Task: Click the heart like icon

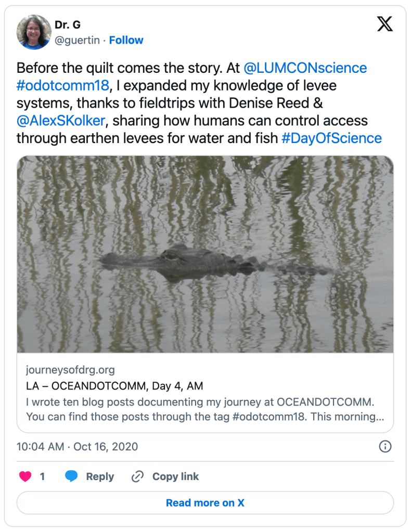Action: click(x=25, y=476)
